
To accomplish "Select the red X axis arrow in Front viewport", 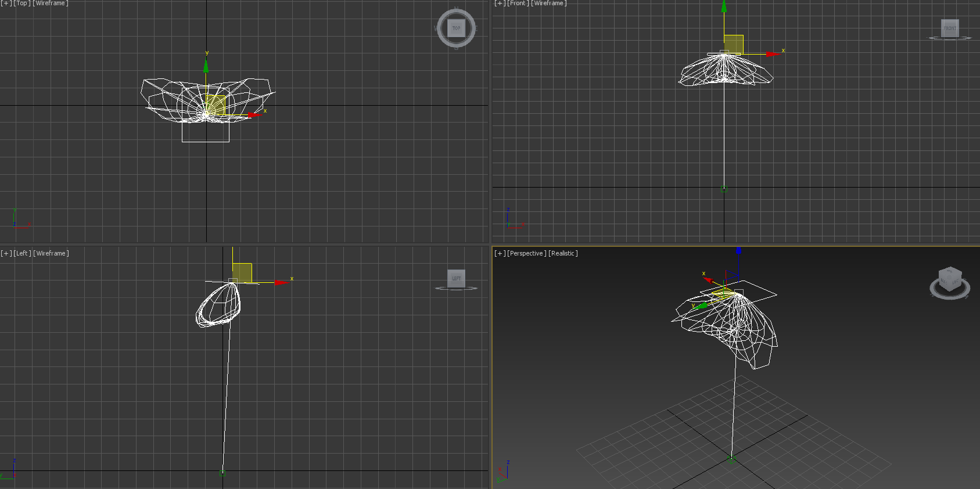I will point(773,54).
